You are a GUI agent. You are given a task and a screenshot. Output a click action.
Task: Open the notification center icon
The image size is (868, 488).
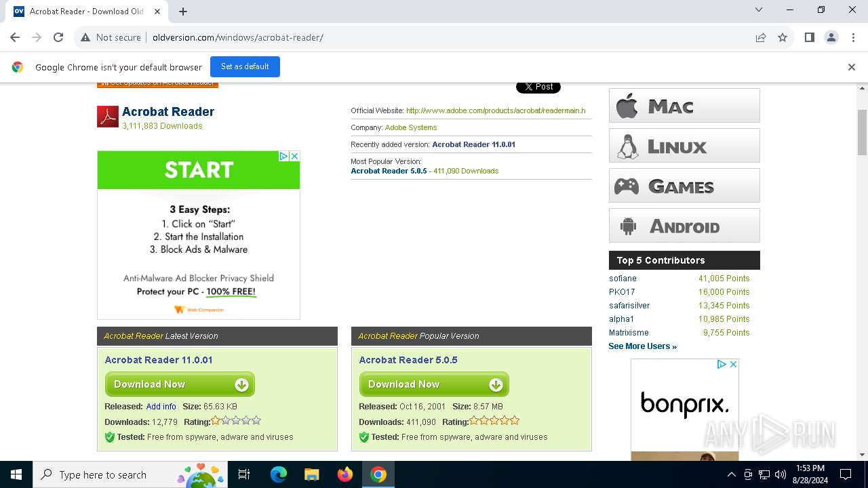point(846,474)
